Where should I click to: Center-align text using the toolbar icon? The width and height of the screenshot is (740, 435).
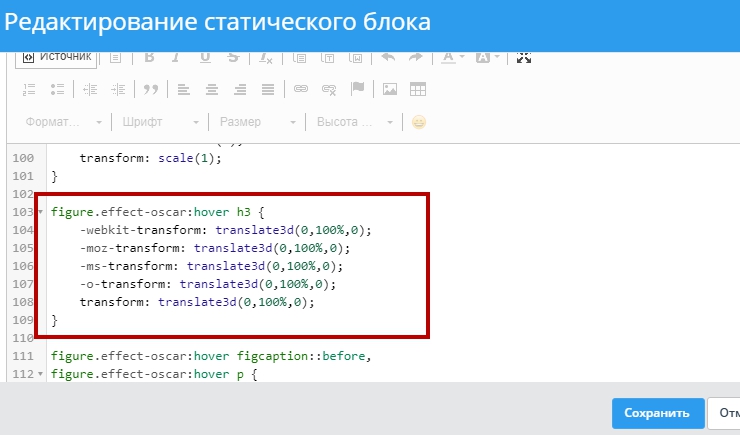click(x=211, y=89)
